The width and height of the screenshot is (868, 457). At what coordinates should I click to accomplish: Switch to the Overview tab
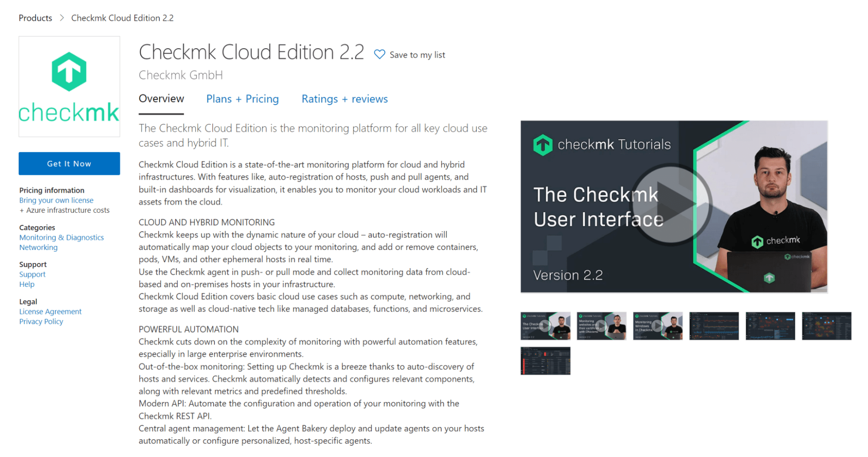(161, 99)
